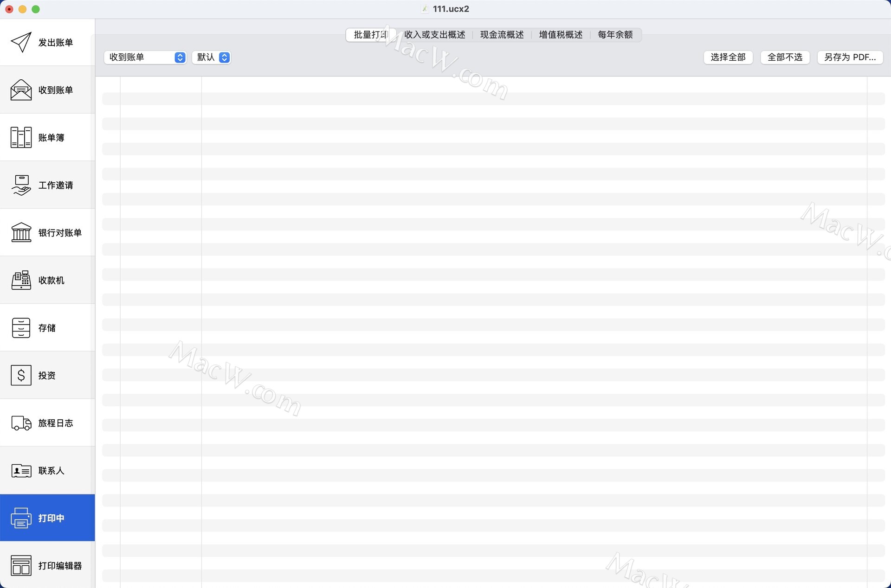Open the 默认 layout dropdown
Screen dimensions: 891x588
coord(212,57)
